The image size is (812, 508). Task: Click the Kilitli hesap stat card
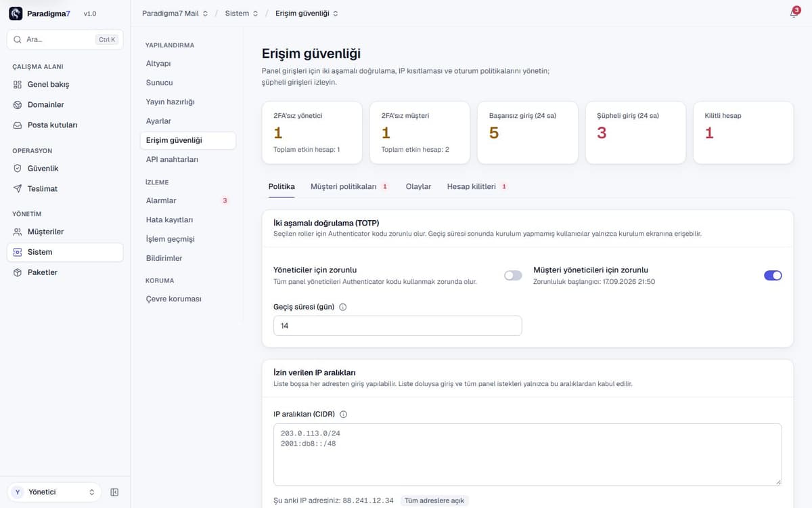(x=744, y=133)
